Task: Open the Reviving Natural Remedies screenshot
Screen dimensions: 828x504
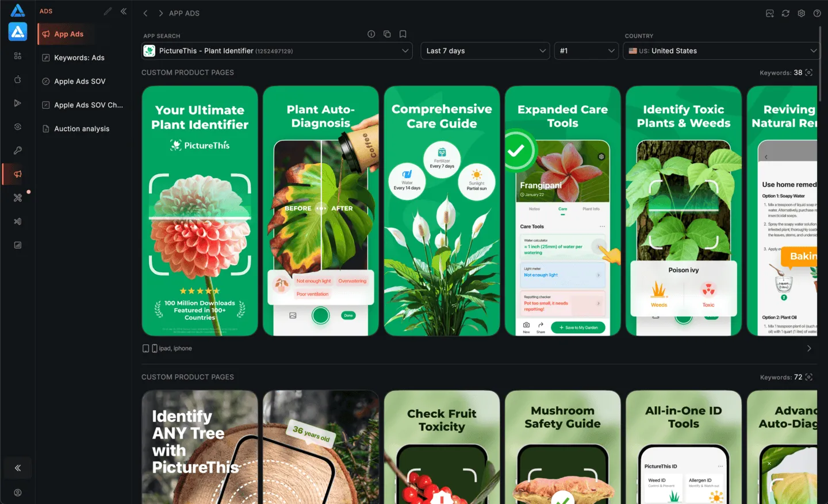Action: point(782,211)
